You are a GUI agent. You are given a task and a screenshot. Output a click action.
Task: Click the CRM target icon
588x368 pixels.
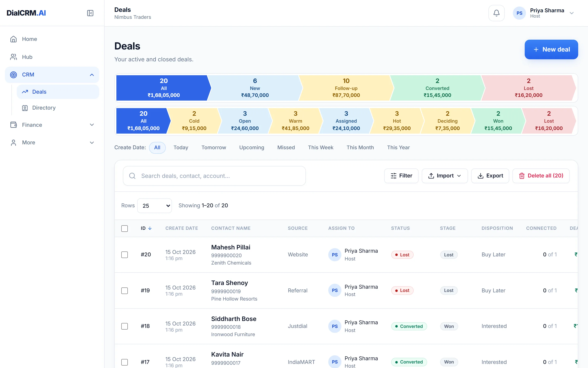pos(14,75)
